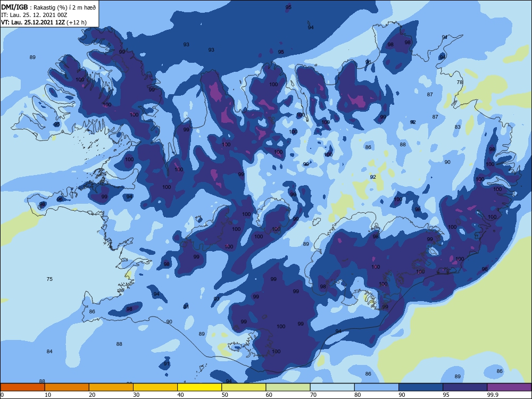Click the legend tick label '20'
Screen dimensions: 532x399
[92, 395]
